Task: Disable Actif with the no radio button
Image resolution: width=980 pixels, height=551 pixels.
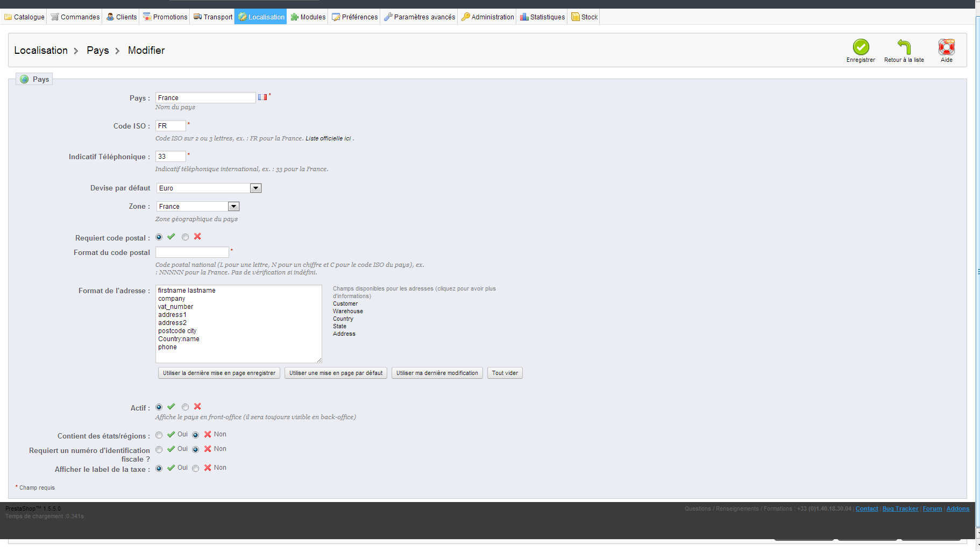Action: tap(185, 407)
